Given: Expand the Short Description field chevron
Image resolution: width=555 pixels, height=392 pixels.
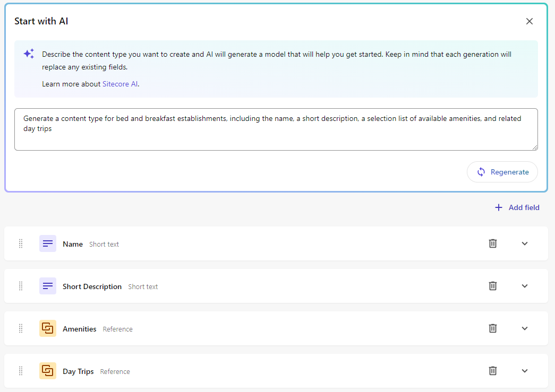Looking at the screenshot, I should coord(525,286).
